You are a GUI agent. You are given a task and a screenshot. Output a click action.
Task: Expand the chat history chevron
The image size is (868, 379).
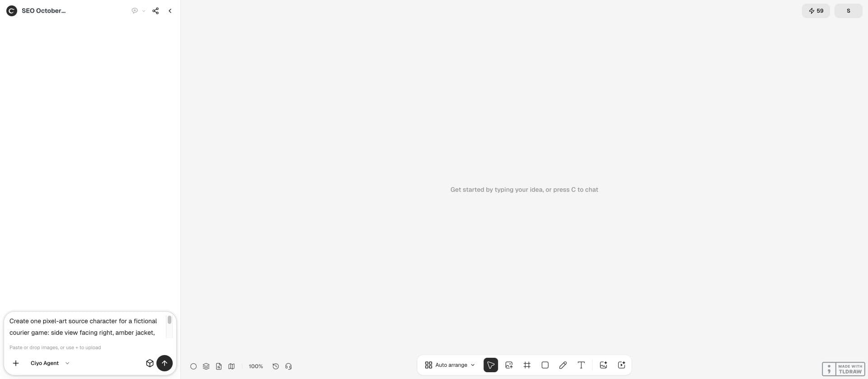(x=144, y=11)
